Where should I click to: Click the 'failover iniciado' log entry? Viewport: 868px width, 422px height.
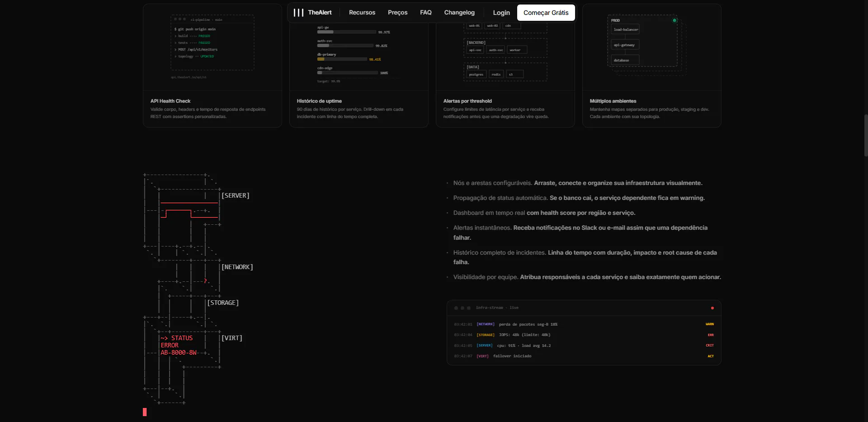[x=512, y=356]
